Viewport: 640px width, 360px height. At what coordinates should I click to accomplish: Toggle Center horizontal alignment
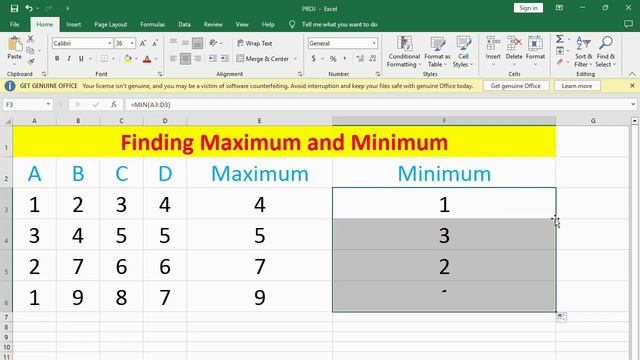(185, 59)
